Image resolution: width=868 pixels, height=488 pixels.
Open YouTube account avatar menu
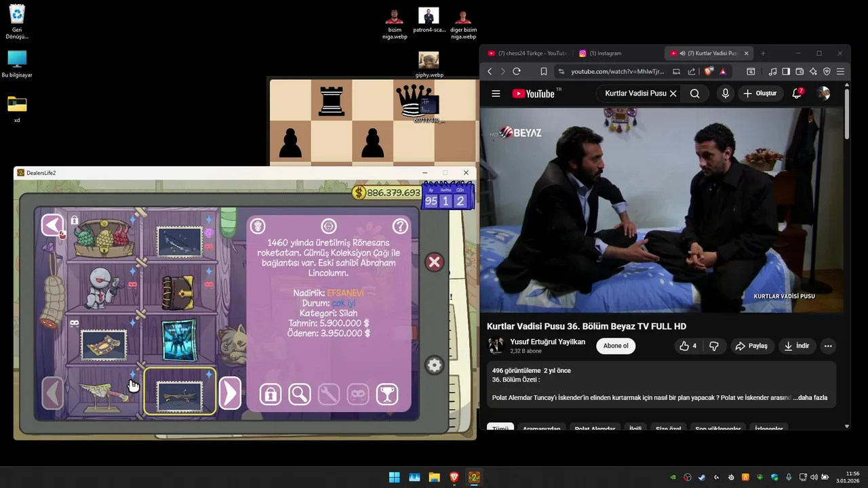[823, 94]
